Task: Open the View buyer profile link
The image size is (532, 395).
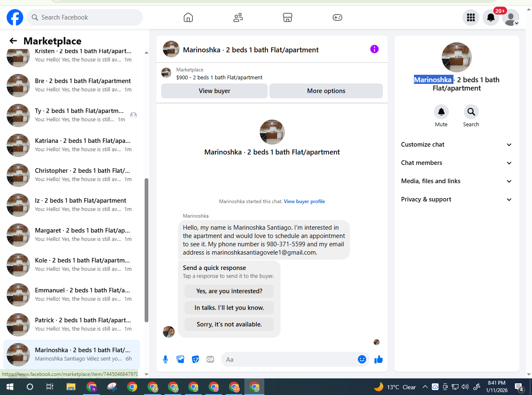Action: click(305, 201)
